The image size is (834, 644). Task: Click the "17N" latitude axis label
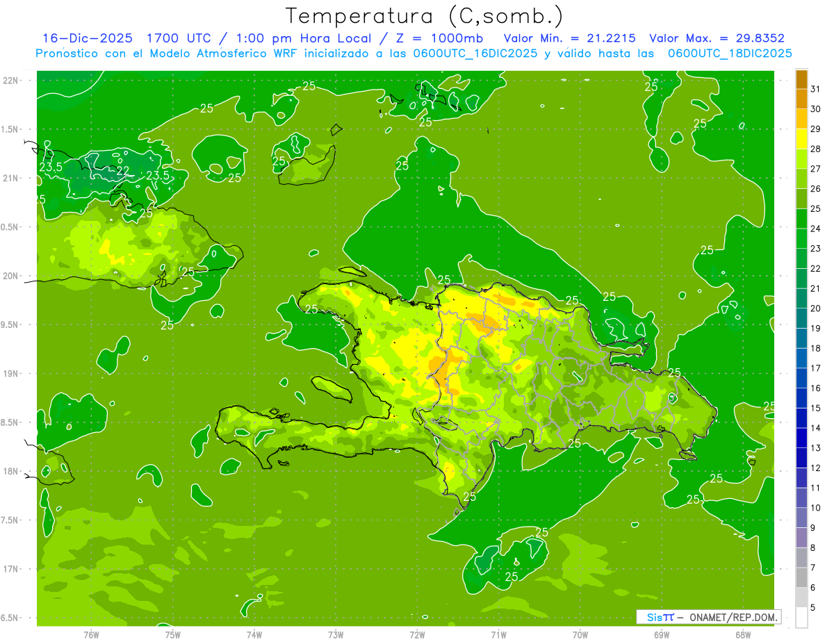12,569
